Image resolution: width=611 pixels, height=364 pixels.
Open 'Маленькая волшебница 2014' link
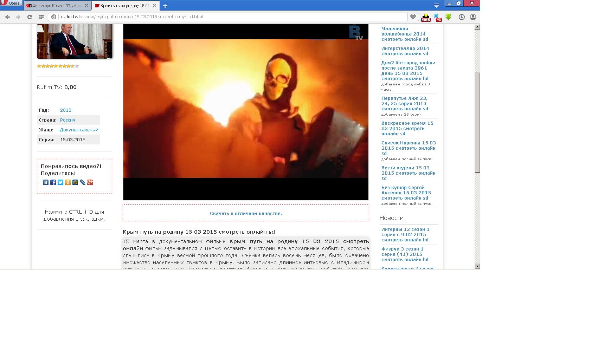click(x=405, y=34)
